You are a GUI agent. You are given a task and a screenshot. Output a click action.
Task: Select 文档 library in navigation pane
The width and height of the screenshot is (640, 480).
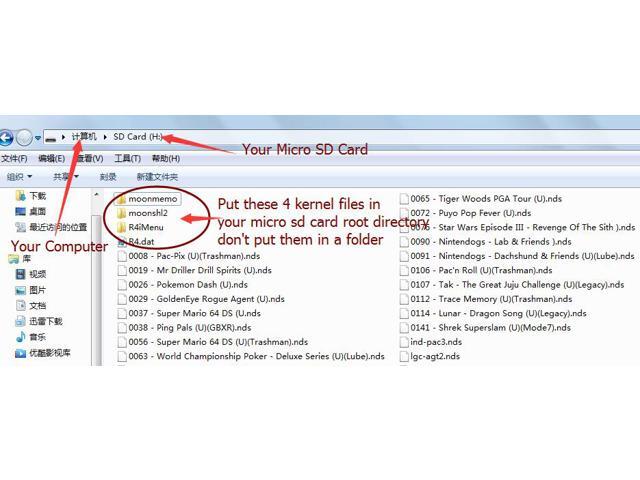tap(31, 306)
